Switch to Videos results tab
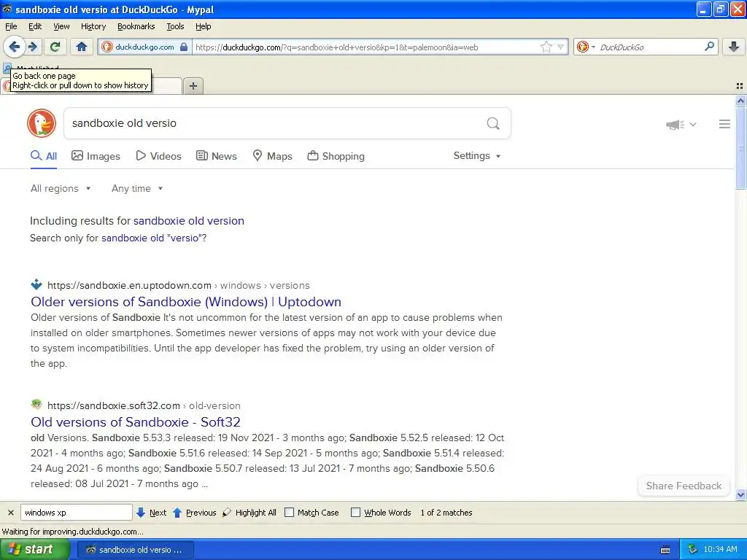747x560 pixels. click(158, 156)
